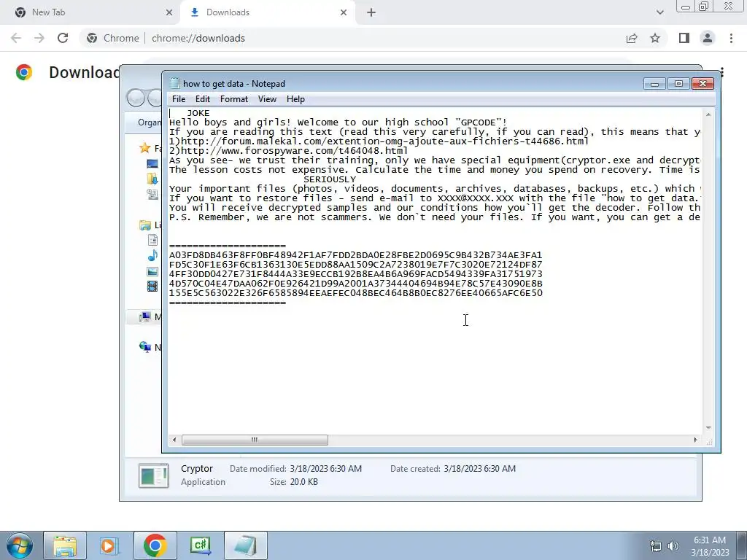Click the Explorer Favorites star icon
Viewport: 747px width, 560px height.
point(145,148)
